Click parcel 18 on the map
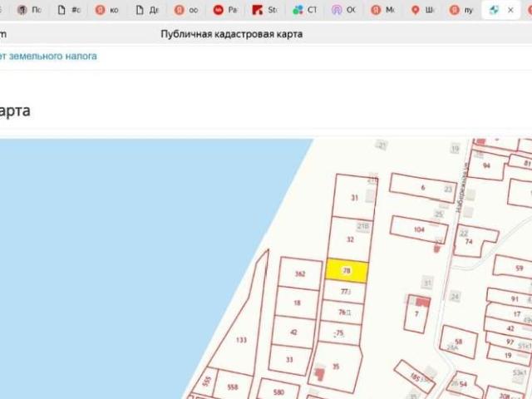This screenshot has width=532, height=399. (x=298, y=303)
